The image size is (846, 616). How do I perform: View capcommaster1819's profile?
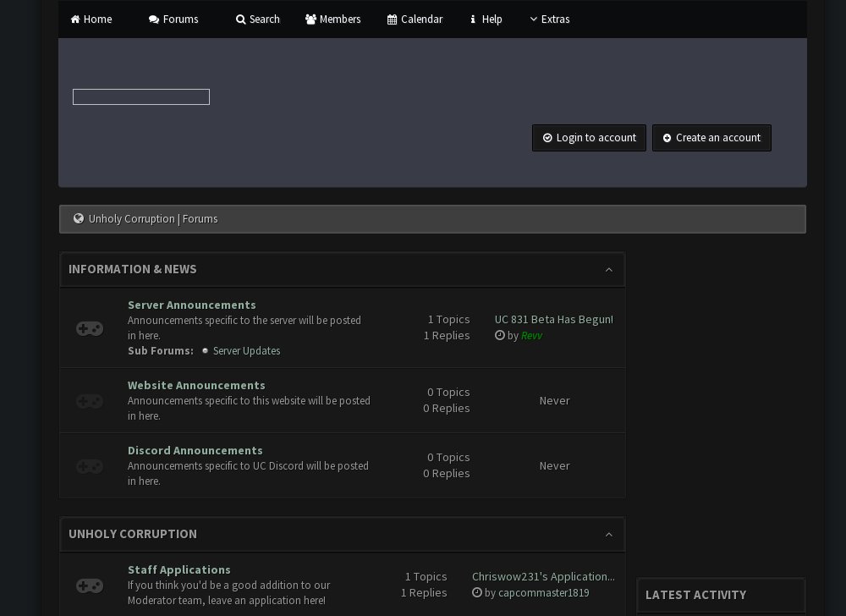point(543,593)
